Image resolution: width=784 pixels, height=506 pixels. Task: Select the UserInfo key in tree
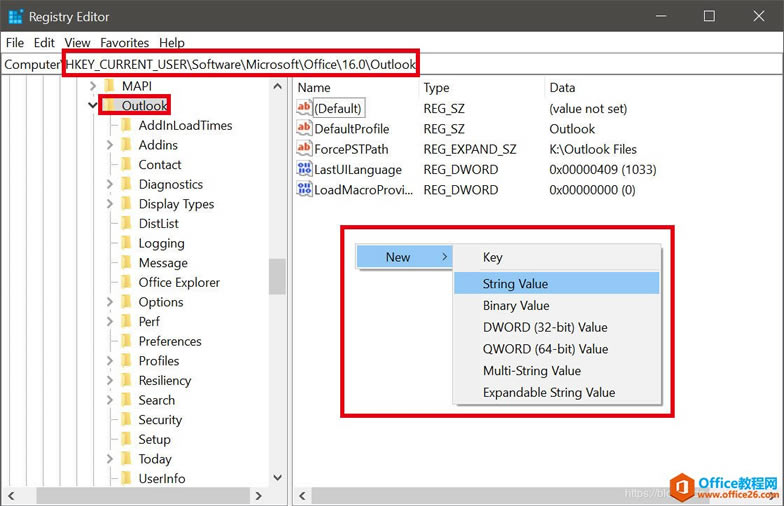162,478
